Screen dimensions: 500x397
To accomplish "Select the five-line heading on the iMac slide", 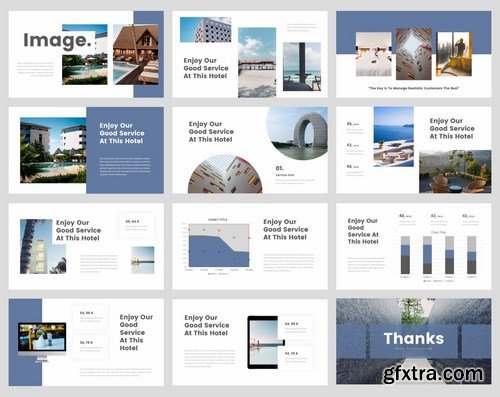I will [136, 332].
